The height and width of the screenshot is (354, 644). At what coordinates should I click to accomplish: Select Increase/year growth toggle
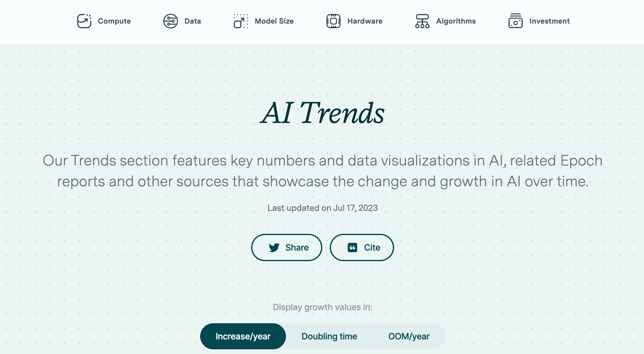[243, 336]
